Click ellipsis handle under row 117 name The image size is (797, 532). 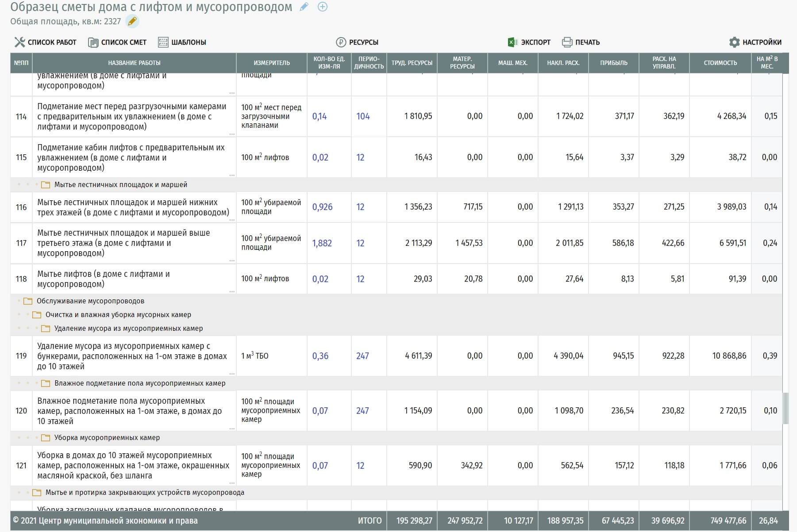click(x=232, y=261)
